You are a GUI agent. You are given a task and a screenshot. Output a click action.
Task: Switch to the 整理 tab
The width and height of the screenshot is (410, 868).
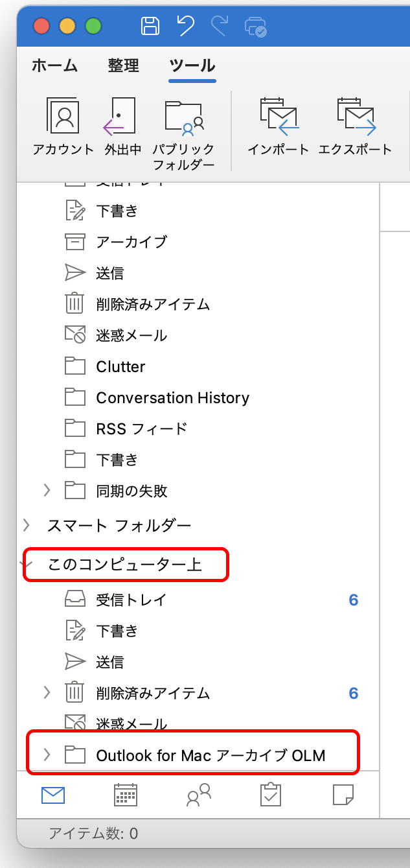pyautogui.click(x=124, y=65)
